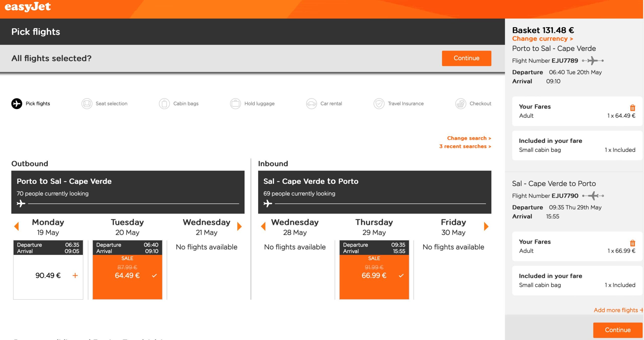Click Flight Number EJU7790 text
644x340 pixels.
pyautogui.click(x=545, y=196)
